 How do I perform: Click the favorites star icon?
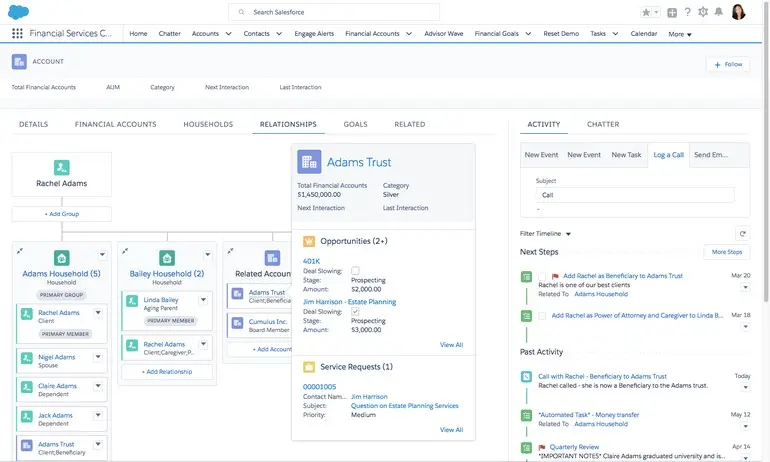point(646,12)
